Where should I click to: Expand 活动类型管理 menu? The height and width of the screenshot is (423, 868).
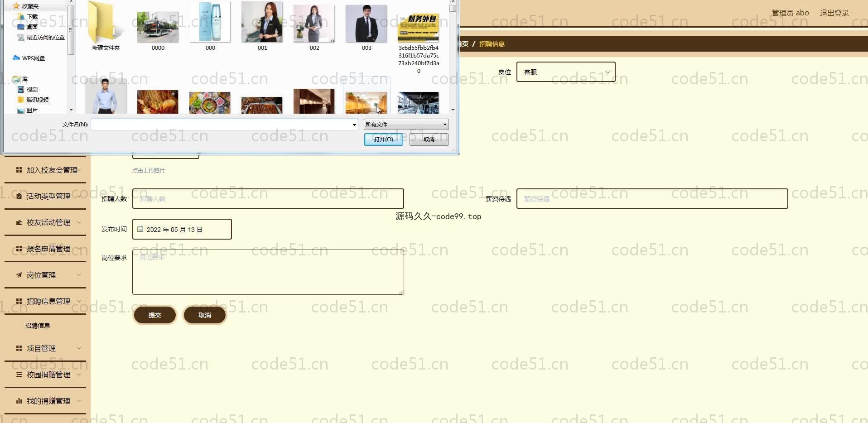click(45, 196)
